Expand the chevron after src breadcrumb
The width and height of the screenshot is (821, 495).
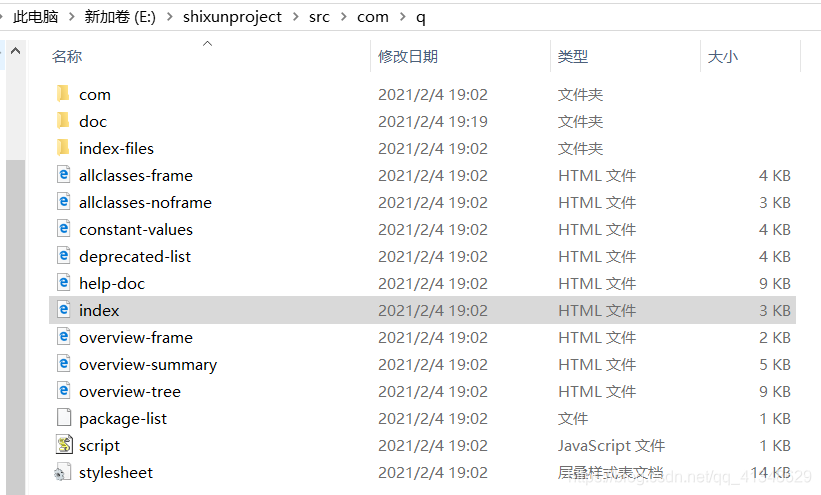(x=343, y=17)
